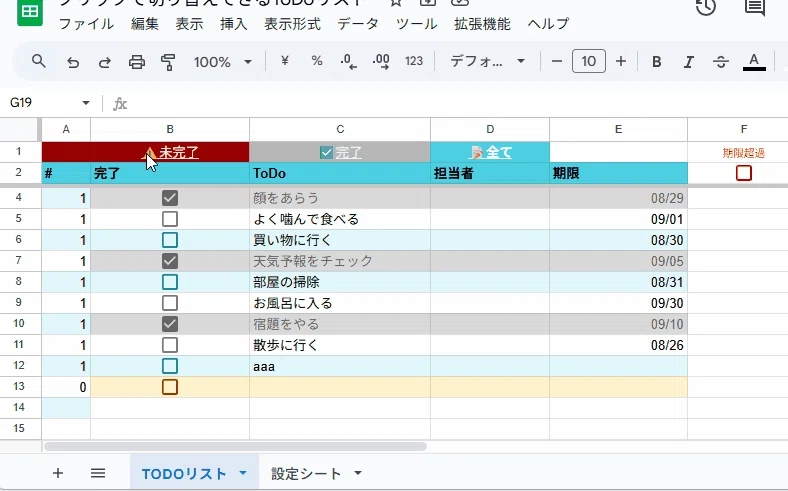Print the spreadsheet
788x491 pixels.
tap(137, 62)
